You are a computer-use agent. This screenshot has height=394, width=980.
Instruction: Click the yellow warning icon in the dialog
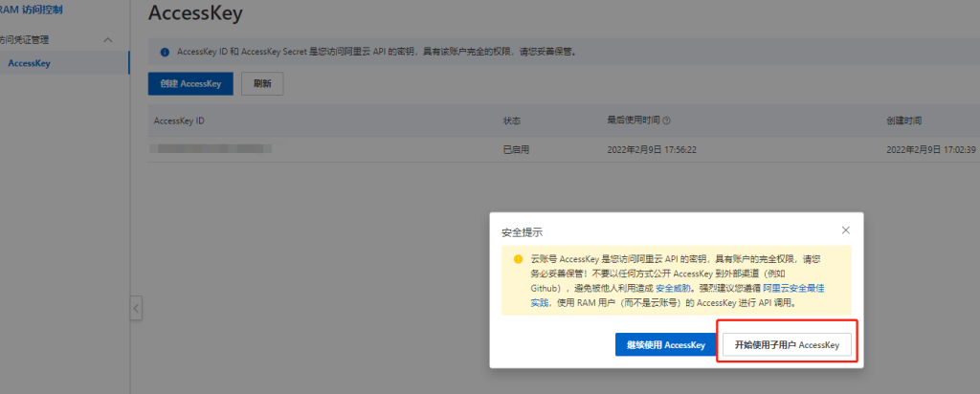pyautogui.click(x=518, y=258)
